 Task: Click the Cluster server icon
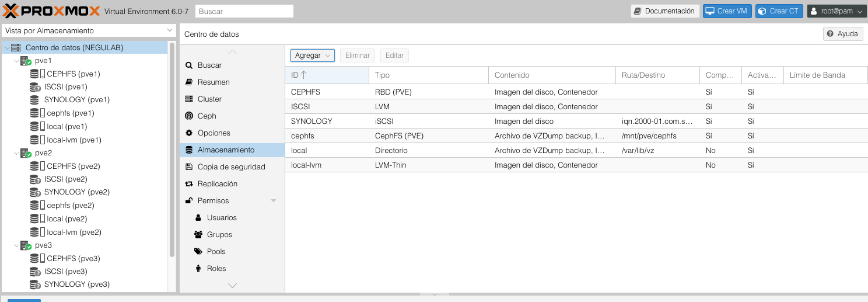[189, 99]
